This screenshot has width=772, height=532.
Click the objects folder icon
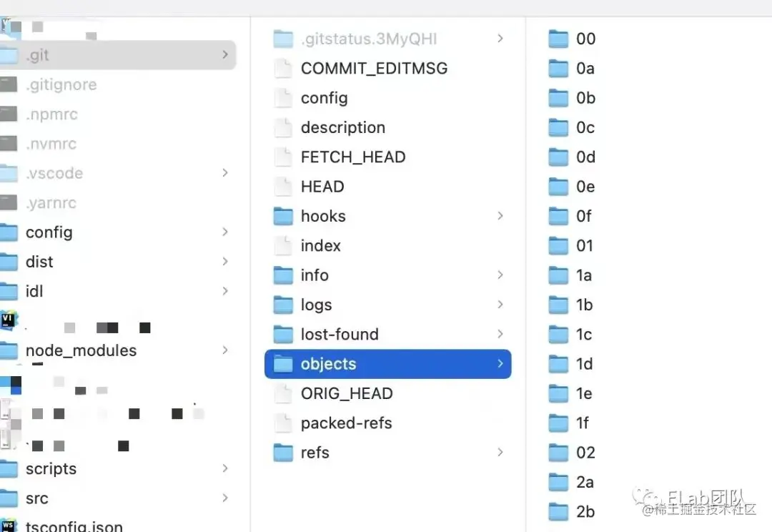click(x=283, y=364)
